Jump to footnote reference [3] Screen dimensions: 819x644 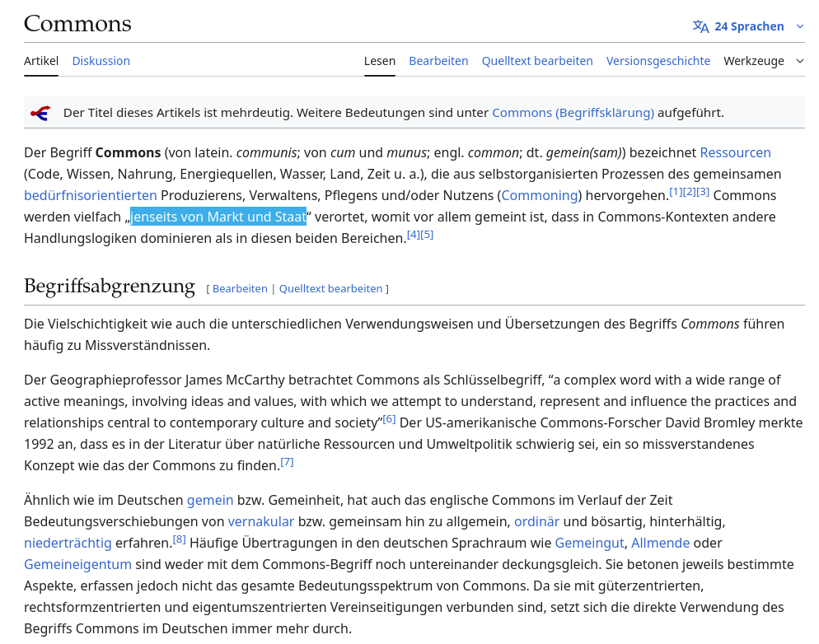[x=703, y=192]
